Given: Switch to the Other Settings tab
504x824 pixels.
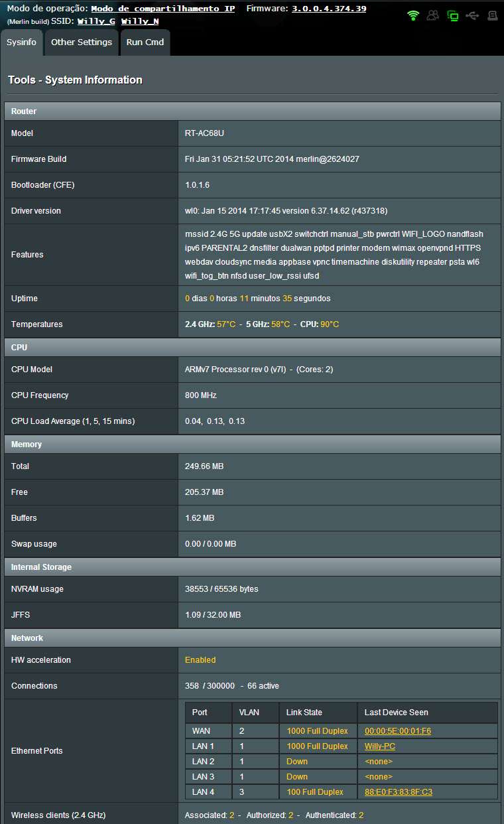Looking at the screenshot, I should tap(82, 42).
